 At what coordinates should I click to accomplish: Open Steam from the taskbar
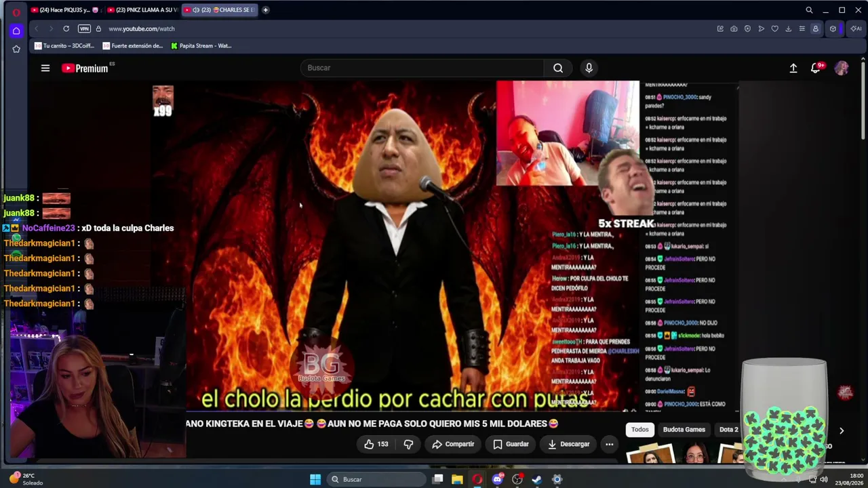(537, 479)
